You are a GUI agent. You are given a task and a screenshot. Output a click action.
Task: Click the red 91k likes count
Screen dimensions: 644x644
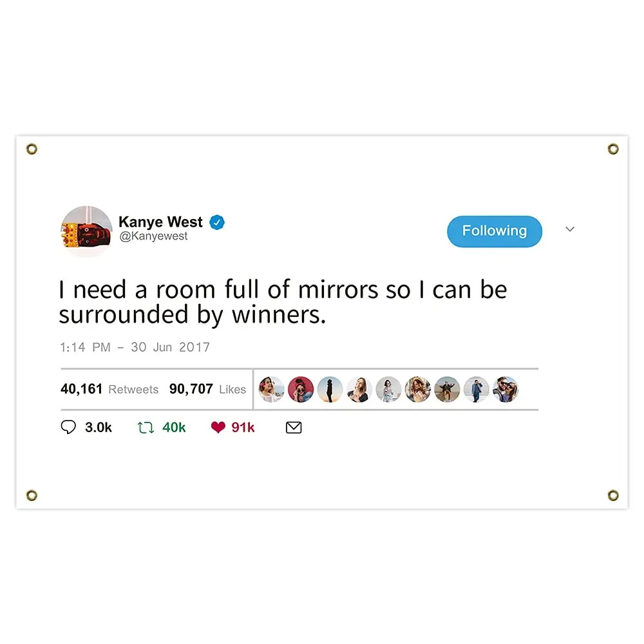[x=243, y=428]
